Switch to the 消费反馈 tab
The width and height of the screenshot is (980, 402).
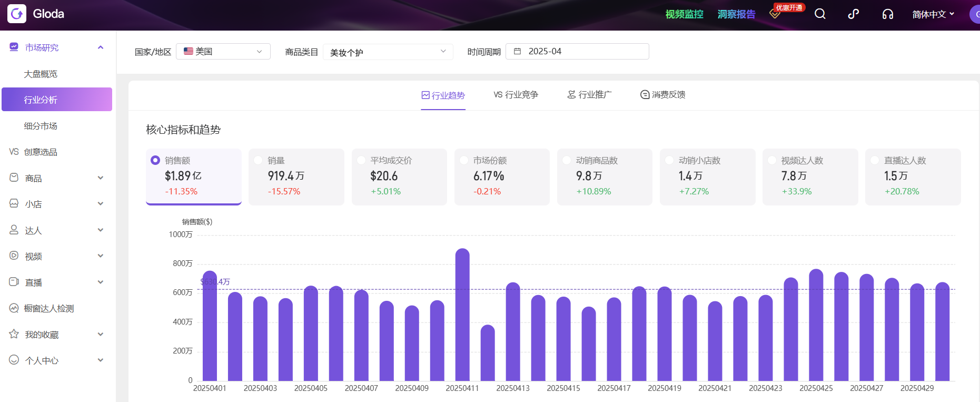pos(662,95)
